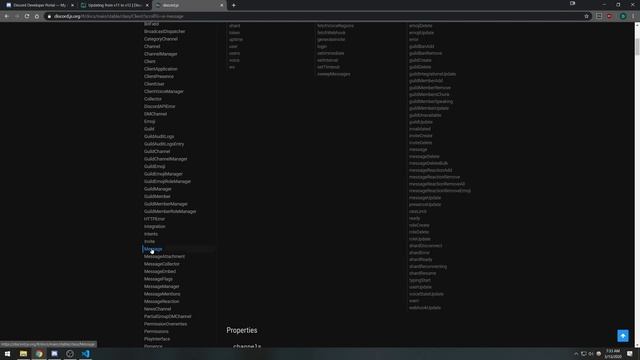
Task: Open PermissionOverwrites in the class list
Action: coord(165,324)
